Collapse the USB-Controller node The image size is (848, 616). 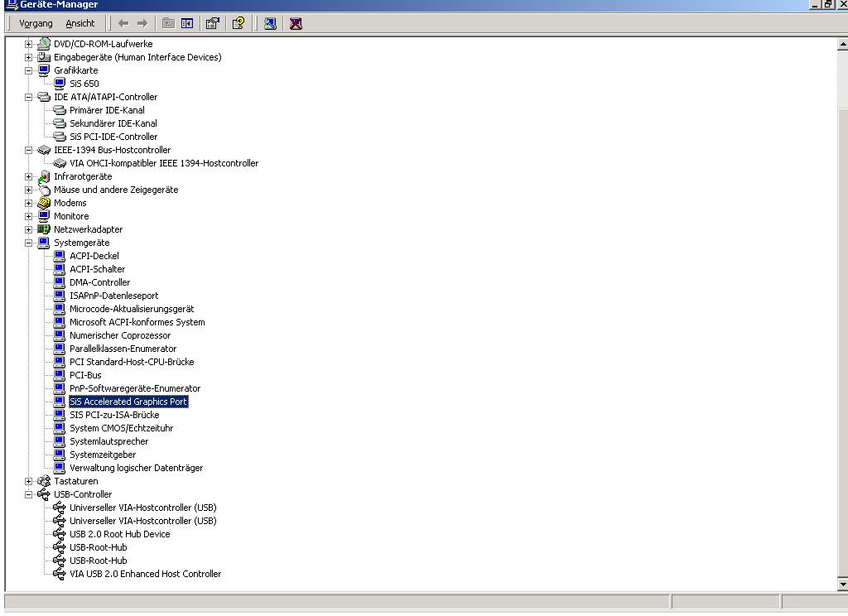click(x=29, y=494)
